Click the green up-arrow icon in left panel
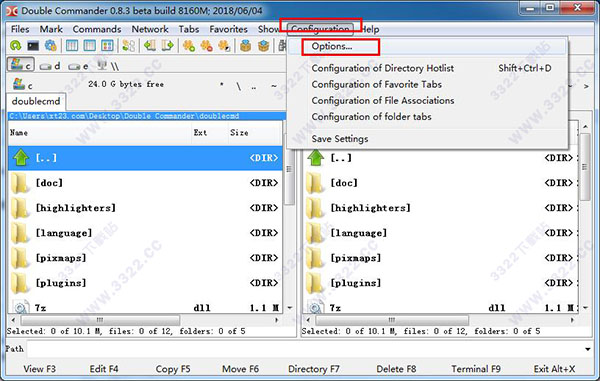600x381 pixels. [x=21, y=157]
